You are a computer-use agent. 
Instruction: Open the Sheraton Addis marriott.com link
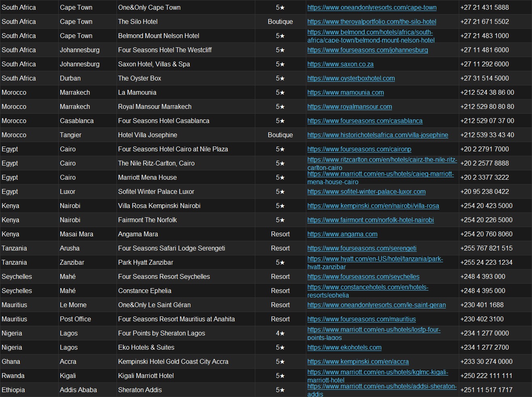pos(382,390)
